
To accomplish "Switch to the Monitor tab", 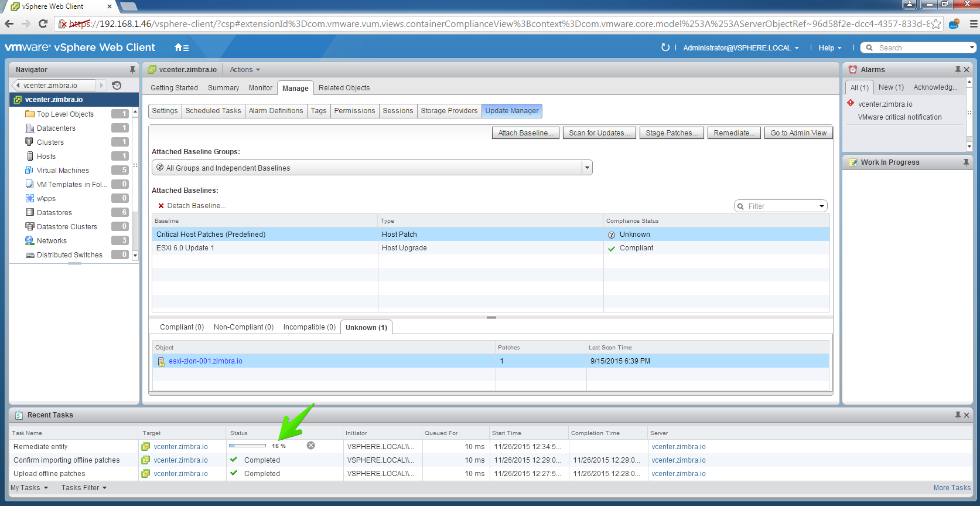I will click(261, 88).
